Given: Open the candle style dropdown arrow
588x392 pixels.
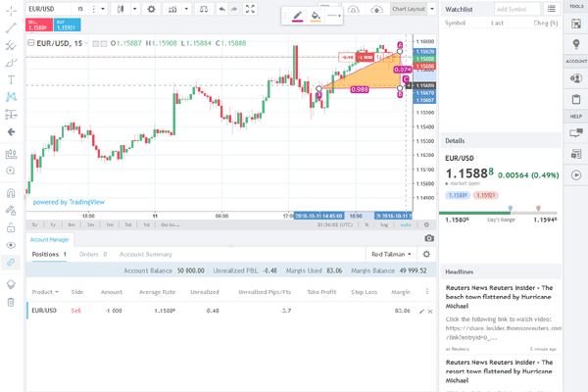Looking at the screenshot, I should coord(134,9).
